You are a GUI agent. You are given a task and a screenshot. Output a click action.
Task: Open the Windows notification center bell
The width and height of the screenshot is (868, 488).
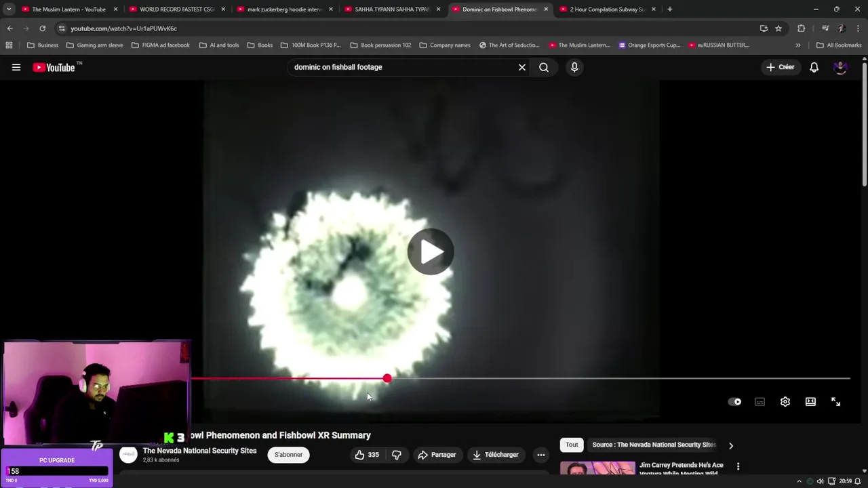pos(859,481)
